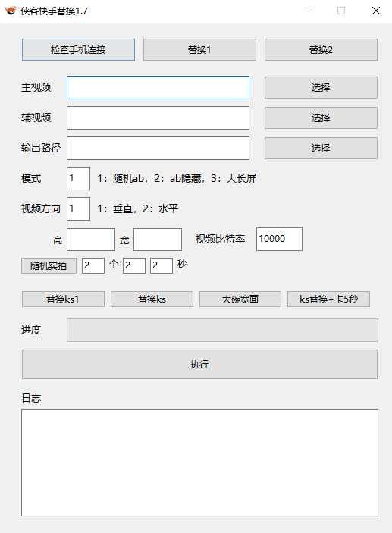
Task: Open 选择 button beside 辅视频
Action: [x=321, y=118]
